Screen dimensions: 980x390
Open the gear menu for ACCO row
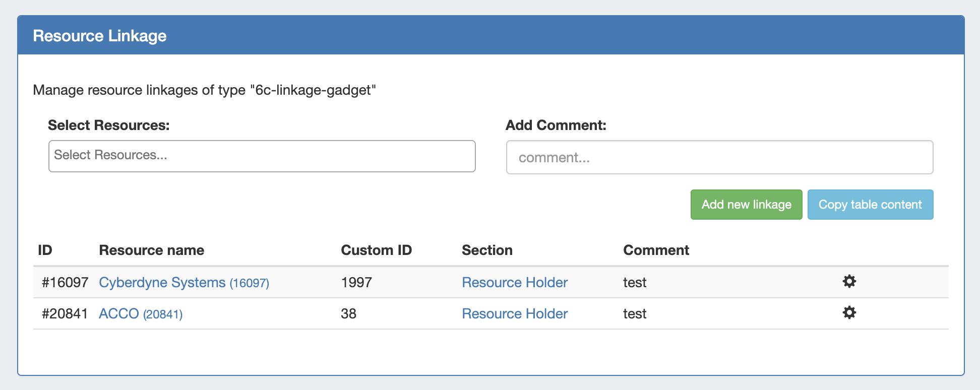coord(849,312)
